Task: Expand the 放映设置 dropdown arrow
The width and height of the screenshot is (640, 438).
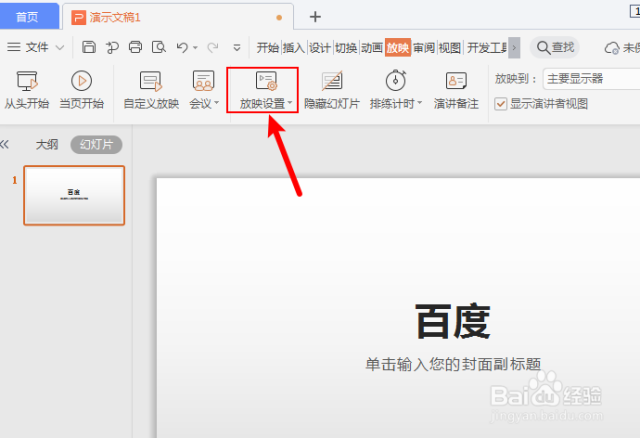Action: pyautogui.click(x=290, y=102)
